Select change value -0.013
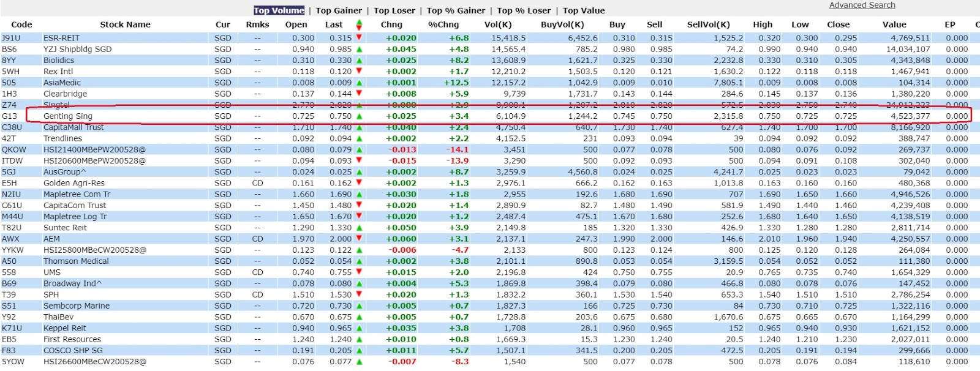 (x=402, y=149)
